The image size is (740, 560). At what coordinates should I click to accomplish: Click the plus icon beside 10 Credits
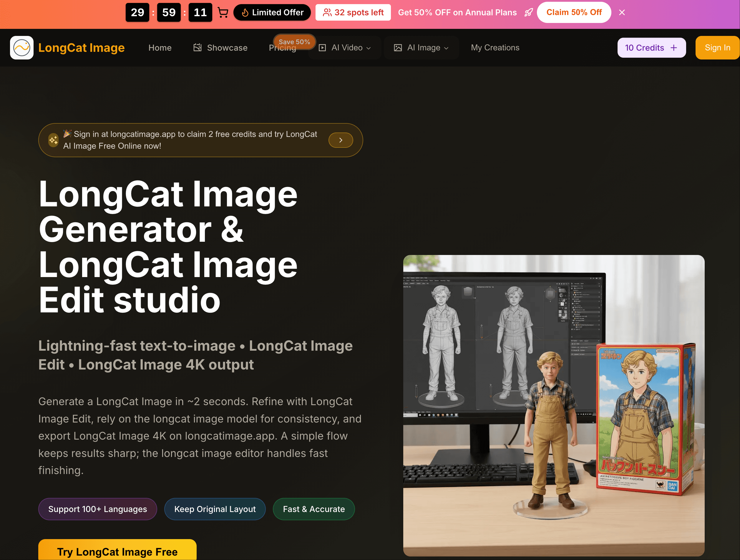[673, 47]
